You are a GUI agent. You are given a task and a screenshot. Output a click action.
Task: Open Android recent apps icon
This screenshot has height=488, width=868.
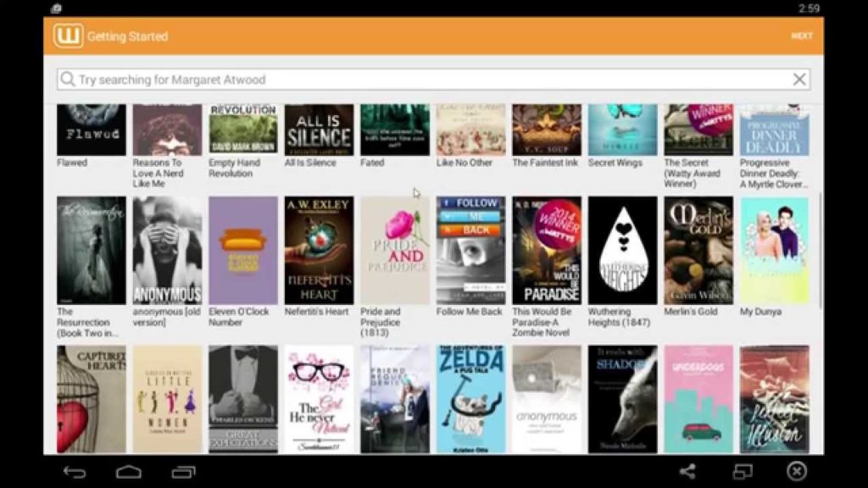click(183, 472)
